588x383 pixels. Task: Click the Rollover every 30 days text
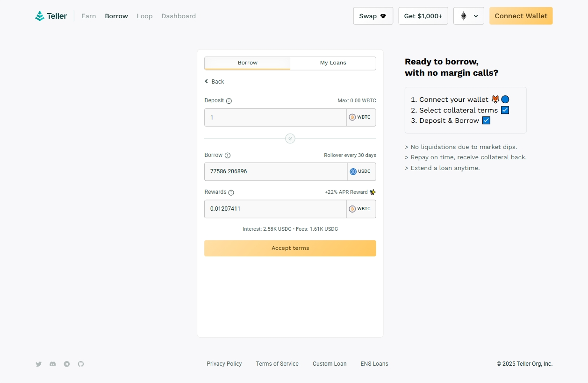point(350,156)
